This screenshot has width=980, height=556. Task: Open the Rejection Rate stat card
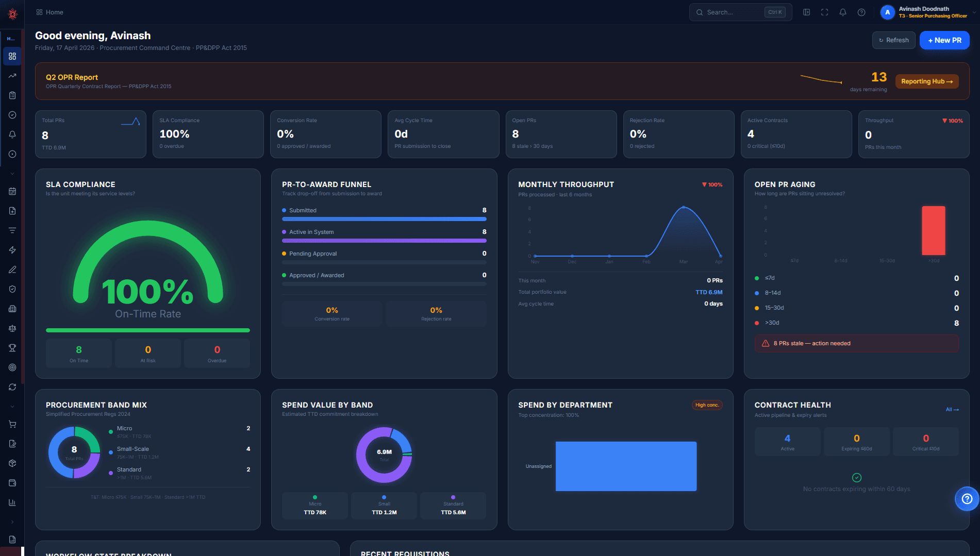(x=678, y=134)
